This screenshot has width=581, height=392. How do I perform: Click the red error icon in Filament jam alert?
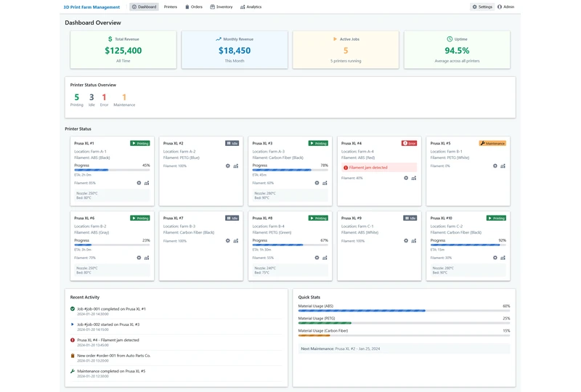pyautogui.click(x=346, y=168)
